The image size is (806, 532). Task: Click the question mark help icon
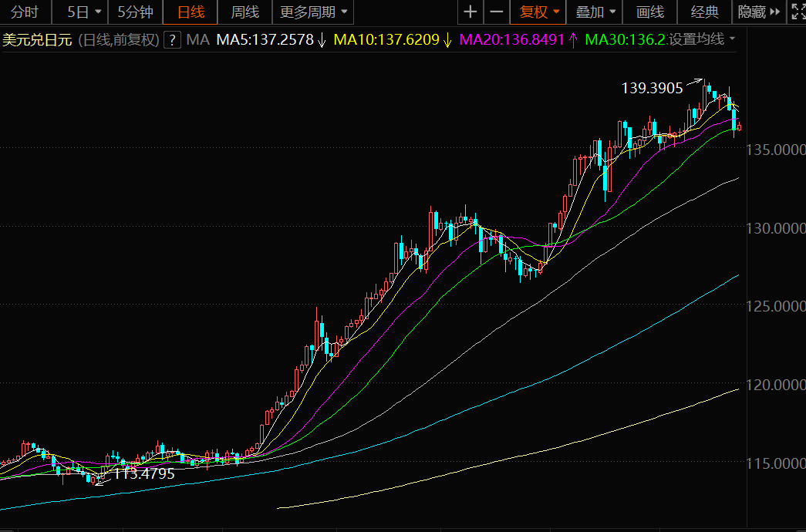tap(172, 40)
